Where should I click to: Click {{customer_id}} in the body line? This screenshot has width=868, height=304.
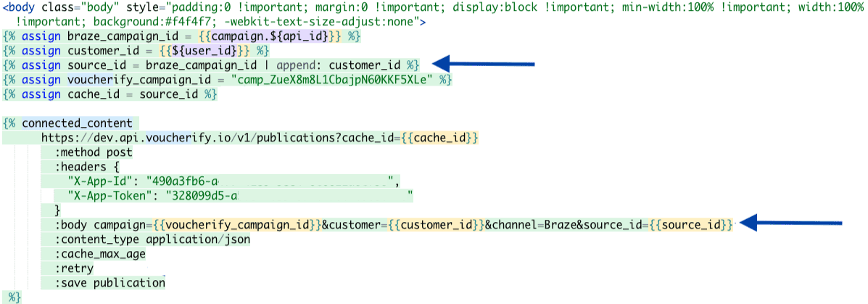(432, 224)
